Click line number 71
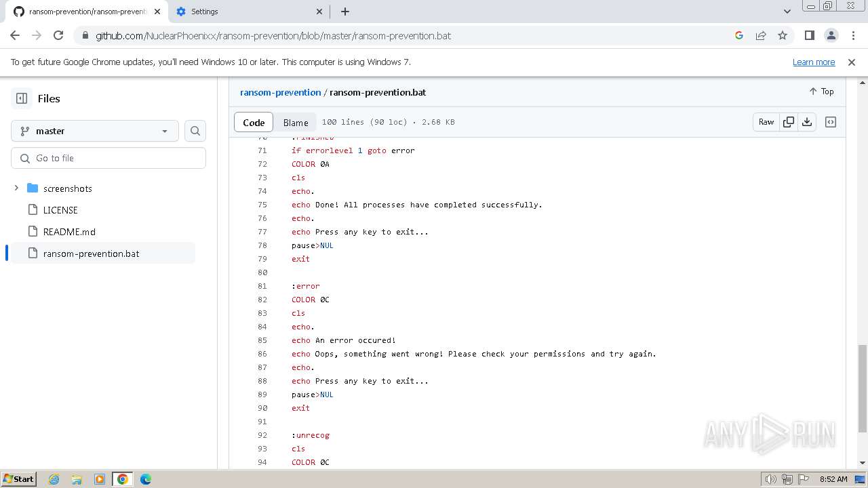868x488 pixels. (x=262, y=150)
